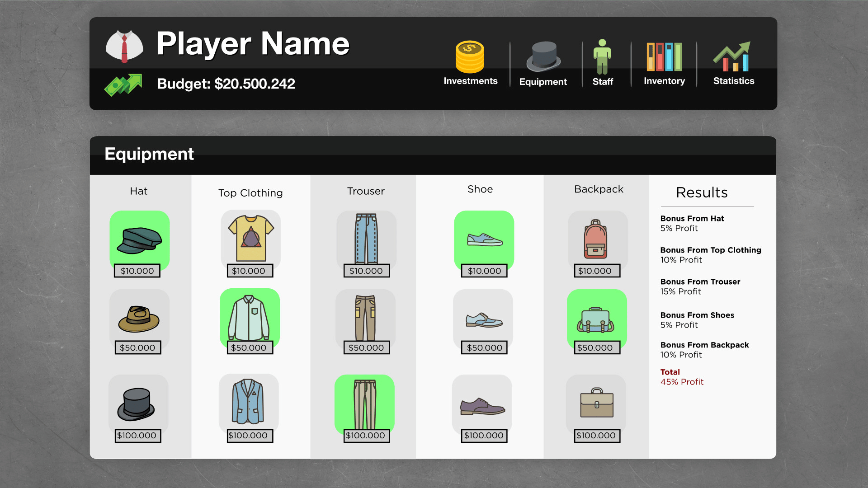Click the $50.000 price under cargo trousers
Image resolution: width=868 pixels, height=488 pixels.
[x=366, y=348]
